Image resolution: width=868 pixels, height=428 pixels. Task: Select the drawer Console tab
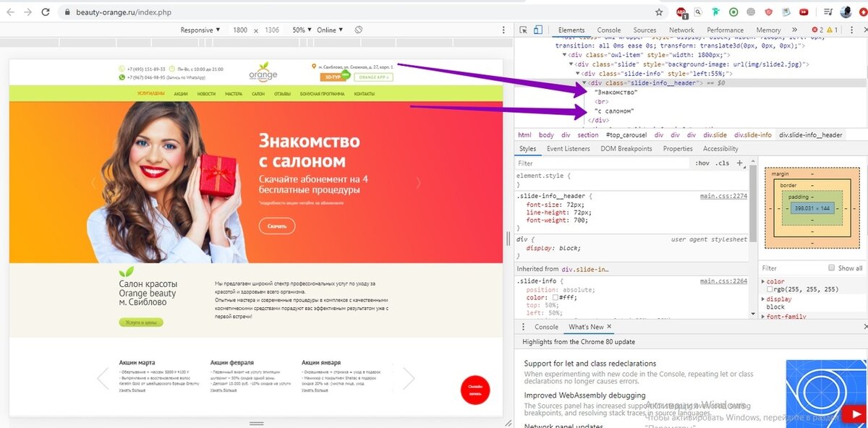[546, 327]
